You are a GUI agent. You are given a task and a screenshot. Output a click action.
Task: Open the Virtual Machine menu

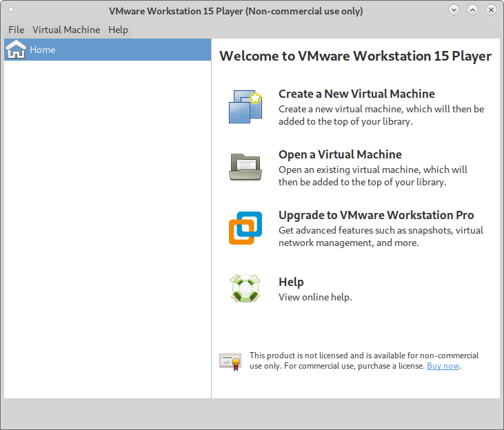pos(66,30)
